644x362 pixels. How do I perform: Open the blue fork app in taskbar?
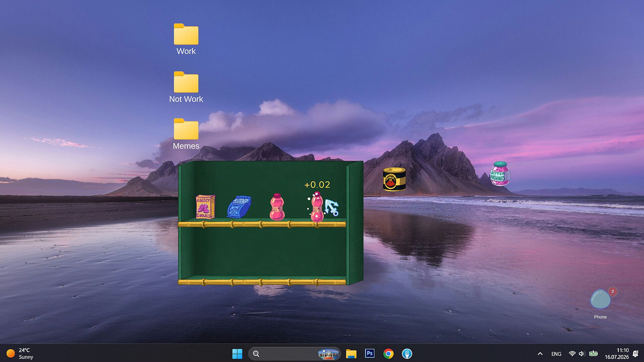click(x=407, y=354)
